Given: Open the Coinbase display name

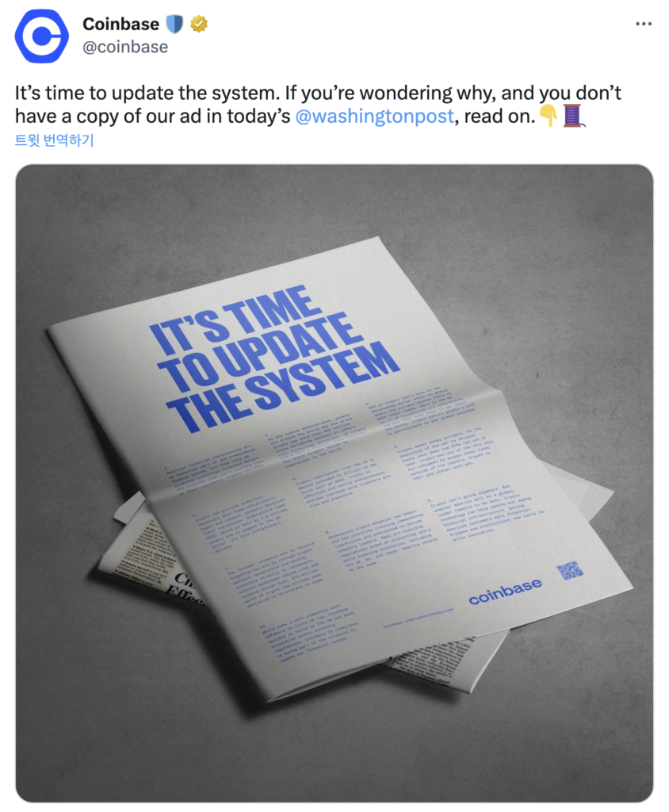Looking at the screenshot, I should click(x=120, y=24).
